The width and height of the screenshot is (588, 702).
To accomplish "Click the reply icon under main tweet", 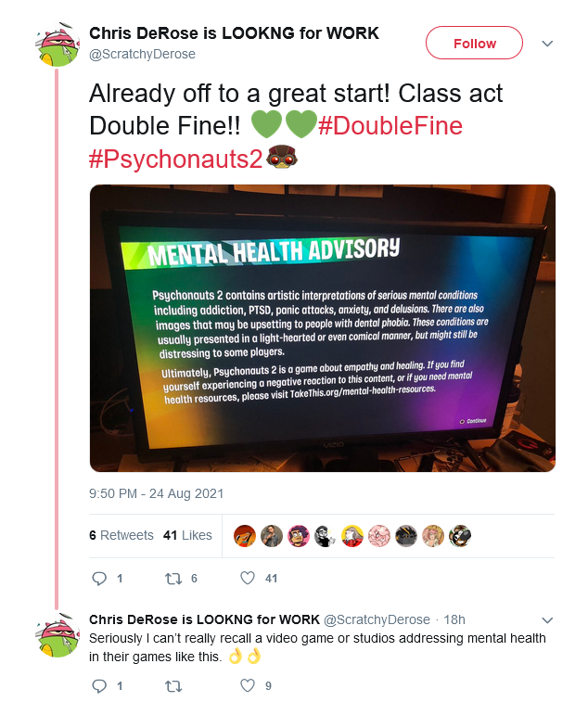I will pos(99,579).
